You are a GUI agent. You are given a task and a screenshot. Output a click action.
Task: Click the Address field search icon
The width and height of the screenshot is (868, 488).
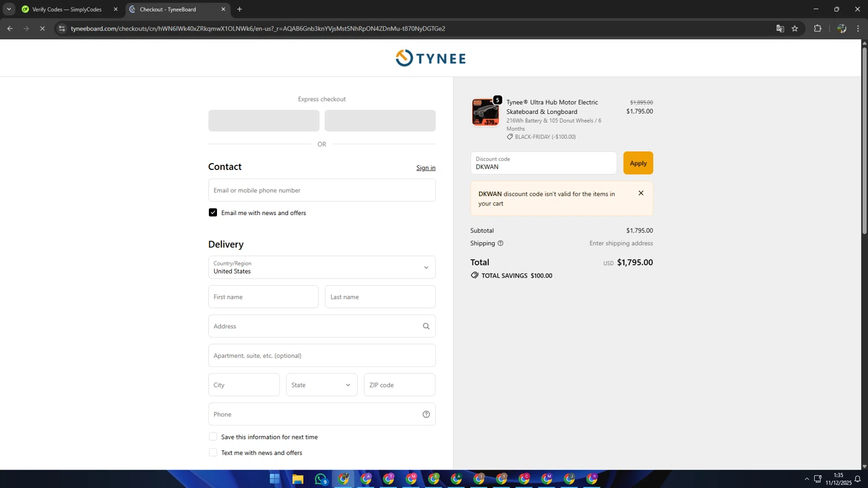426,326
